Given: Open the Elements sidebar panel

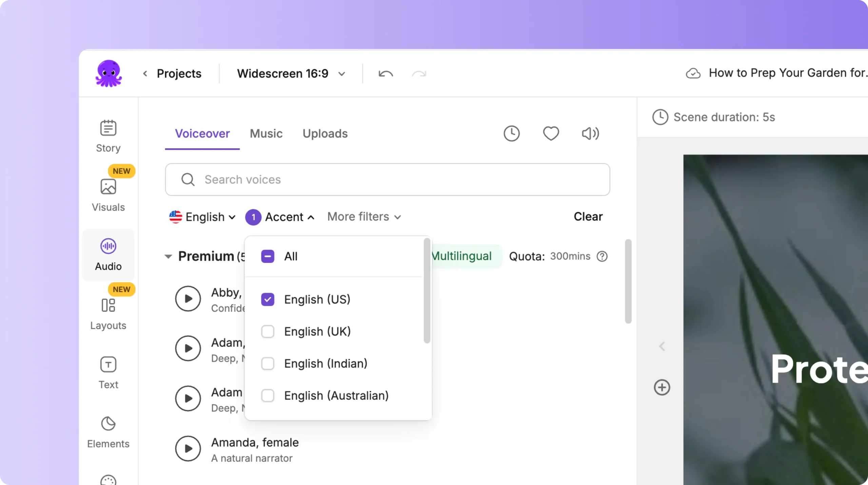Looking at the screenshot, I should (x=108, y=432).
